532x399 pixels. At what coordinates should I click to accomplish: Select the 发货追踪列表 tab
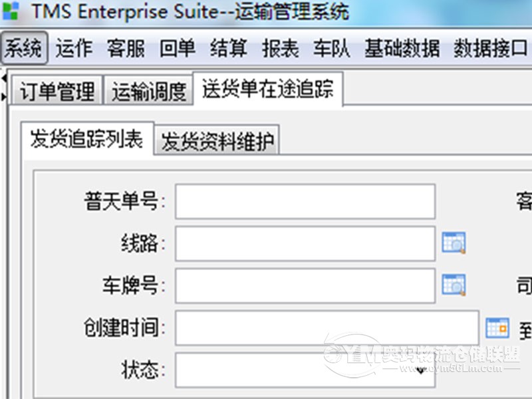87,139
